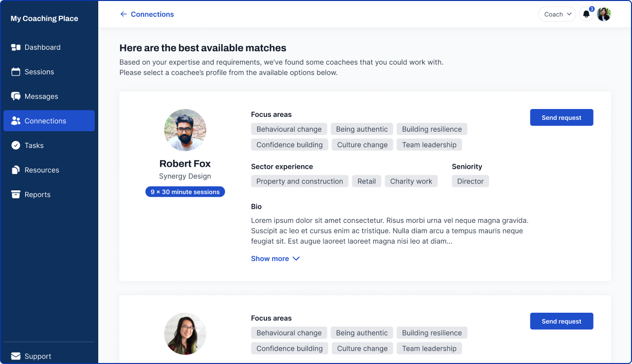Click second card's Culture change tag

pos(362,348)
